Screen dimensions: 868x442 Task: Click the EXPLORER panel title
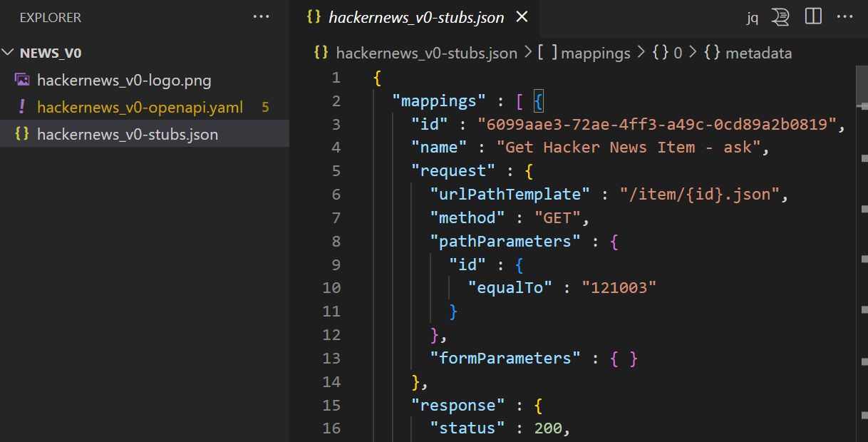point(51,17)
